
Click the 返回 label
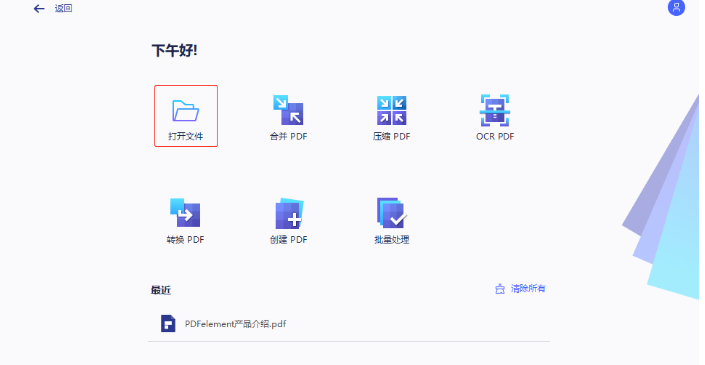(63, 9)
